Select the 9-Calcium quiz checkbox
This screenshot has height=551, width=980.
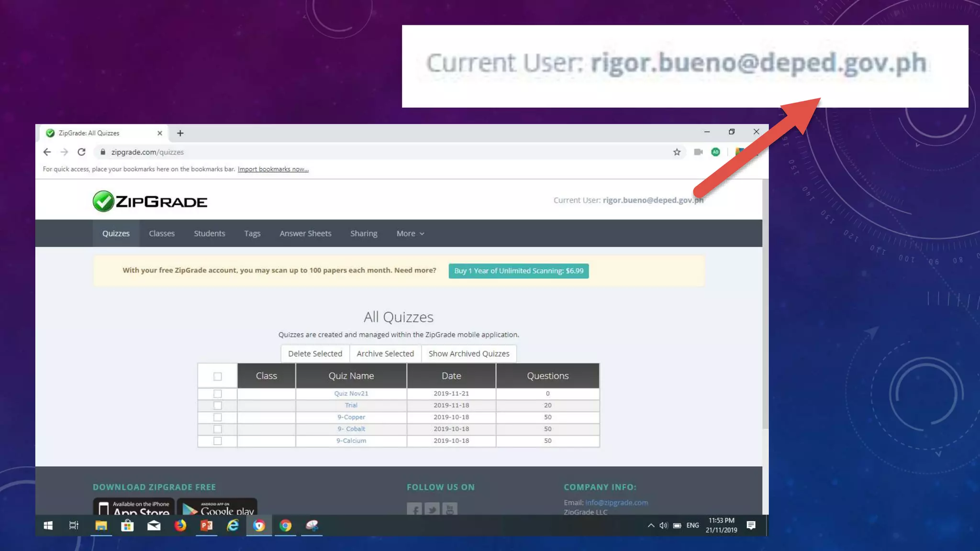point(218,441)
